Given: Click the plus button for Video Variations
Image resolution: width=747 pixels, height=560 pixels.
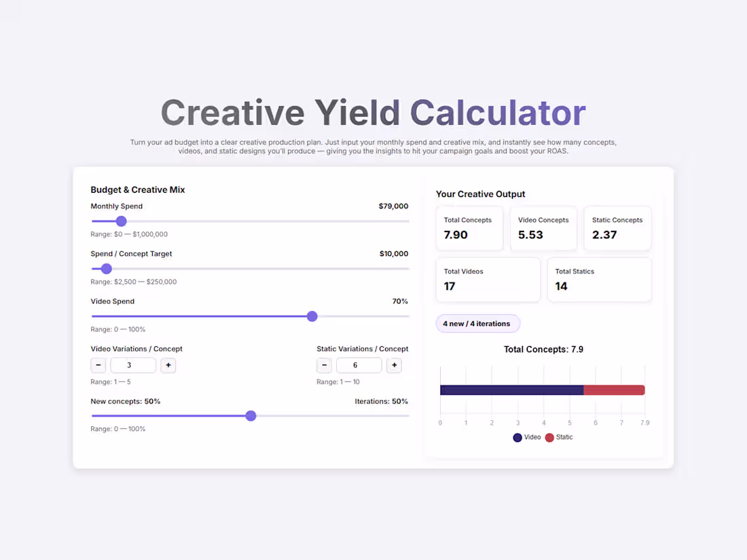Looking at the screenshot, I should point(168,365).
